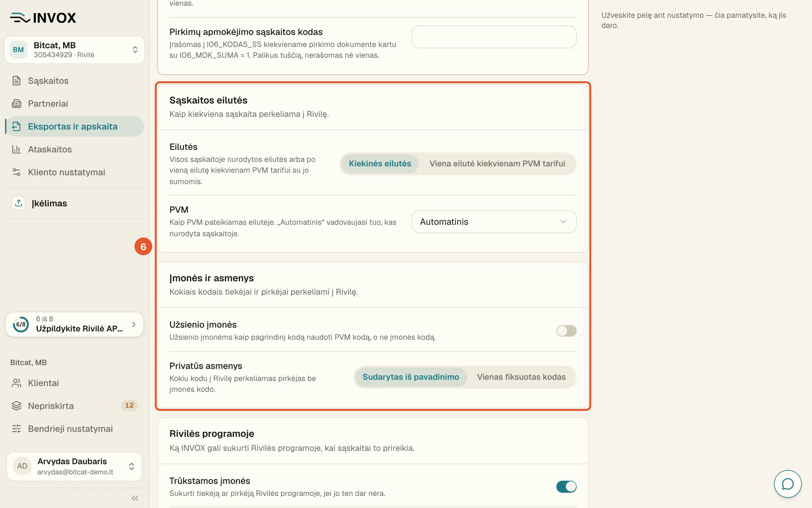Click the AD user avatar
Screen dimensions: 812x508
point(22,466)
